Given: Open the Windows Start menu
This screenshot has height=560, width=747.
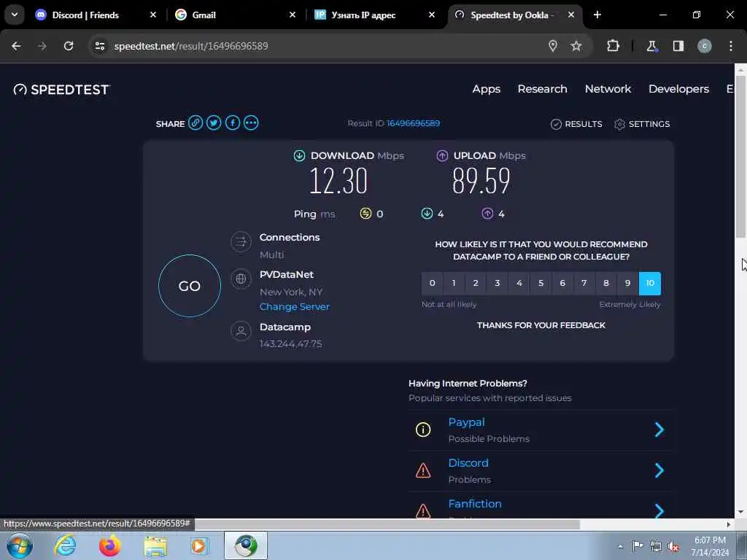Looking at the screenshot, I should [20, 545].
